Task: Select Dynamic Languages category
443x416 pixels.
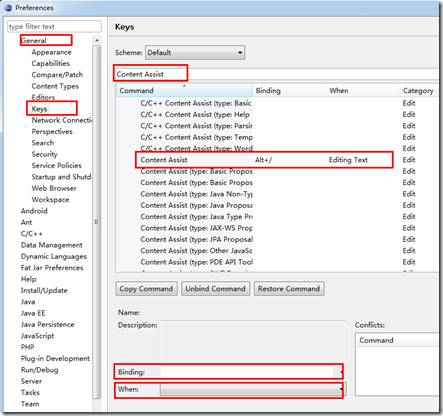Action: point(54,256)
